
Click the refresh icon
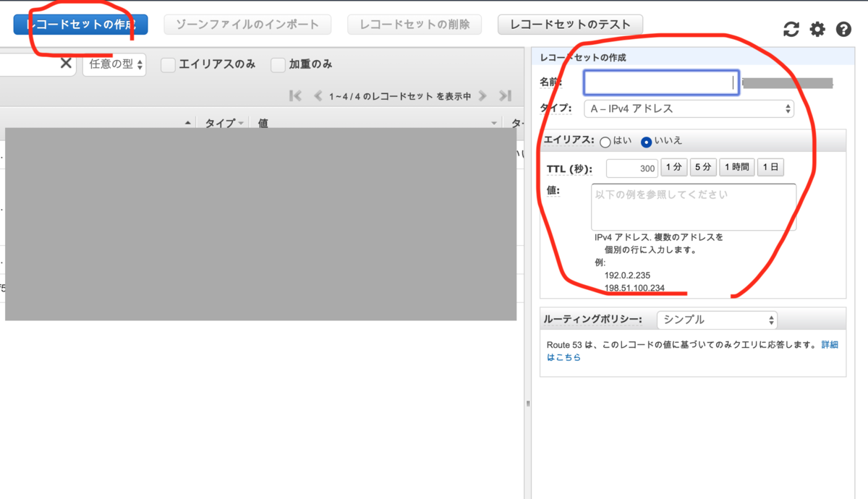tap(791, 29)
